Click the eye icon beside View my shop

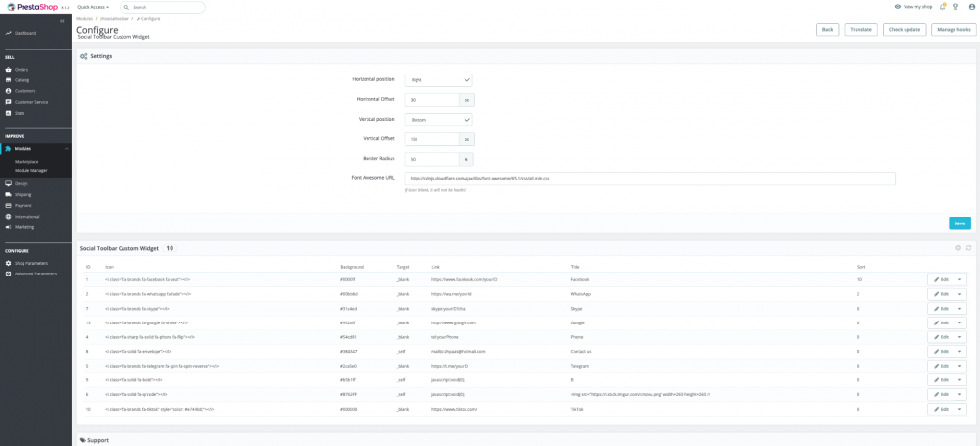pyautogui.click(x=898, y=7)
